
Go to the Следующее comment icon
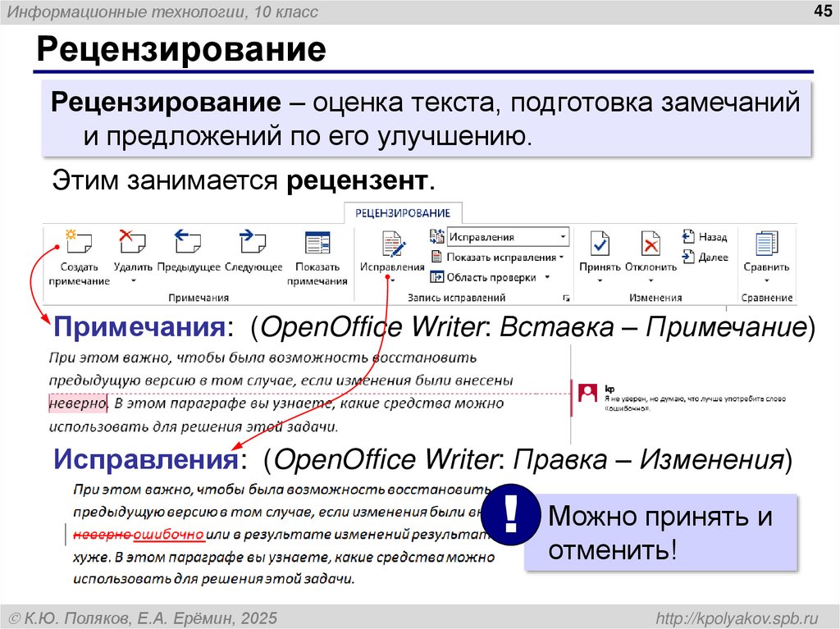[253, 242]
